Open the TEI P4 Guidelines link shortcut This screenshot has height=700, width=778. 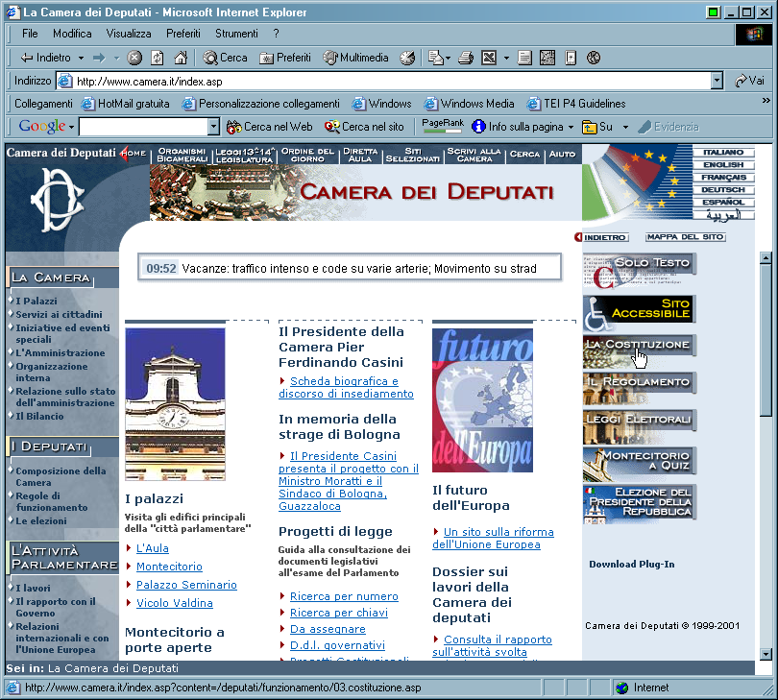tap(576, 104)
